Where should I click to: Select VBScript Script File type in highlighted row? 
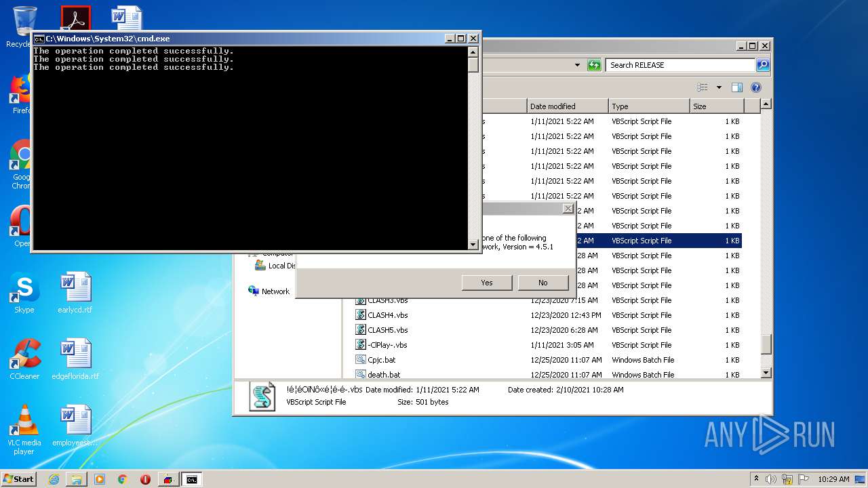(642, 241)
